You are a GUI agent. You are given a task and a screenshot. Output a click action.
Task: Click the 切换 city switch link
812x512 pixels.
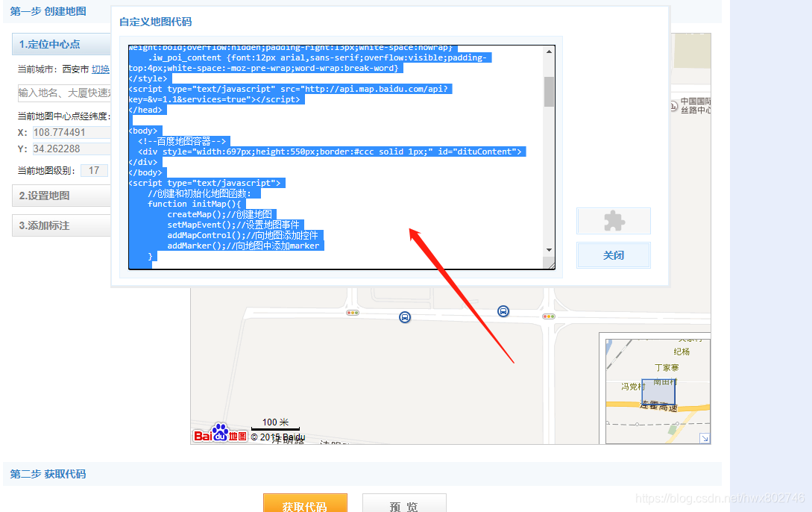[101, 69]
